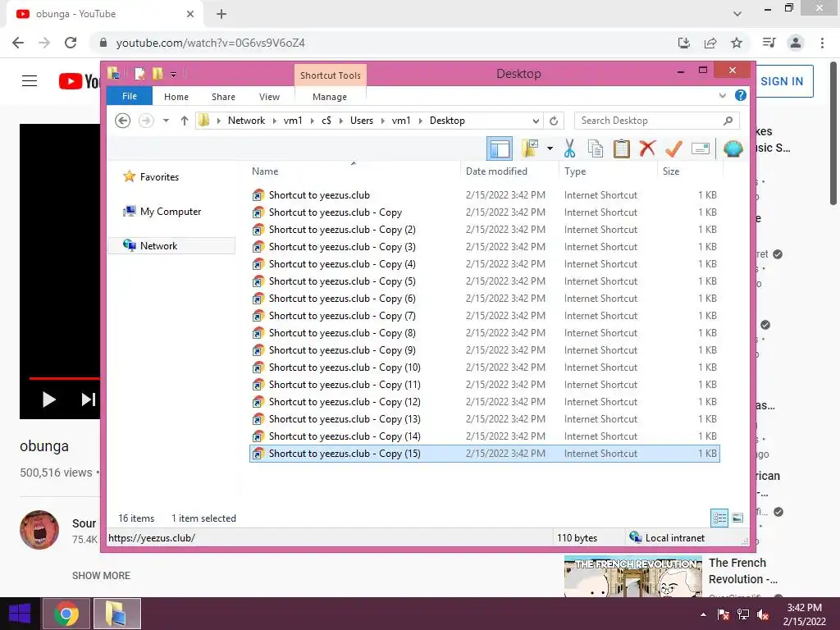Click the Users breadcrumb segment
Screen dimensions: 840x630
point(362,121)
